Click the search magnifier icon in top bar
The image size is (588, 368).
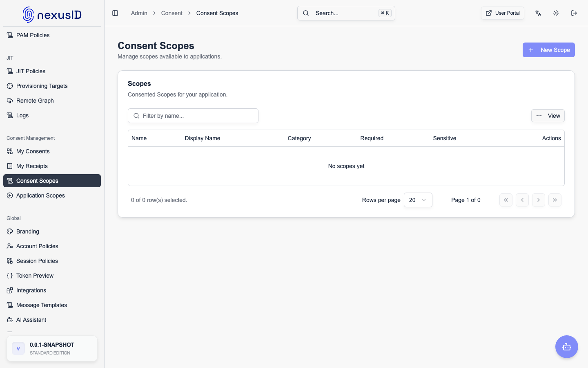(x=306, y=13)
